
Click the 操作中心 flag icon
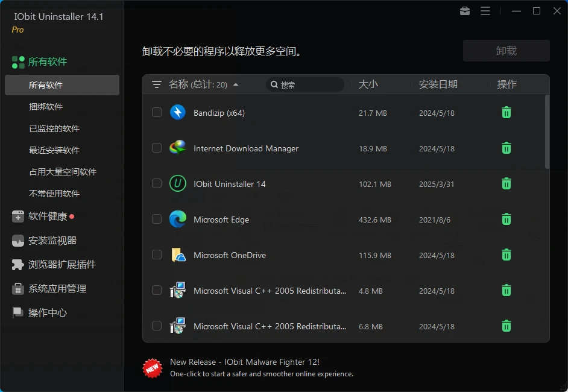tap(17, 312)
